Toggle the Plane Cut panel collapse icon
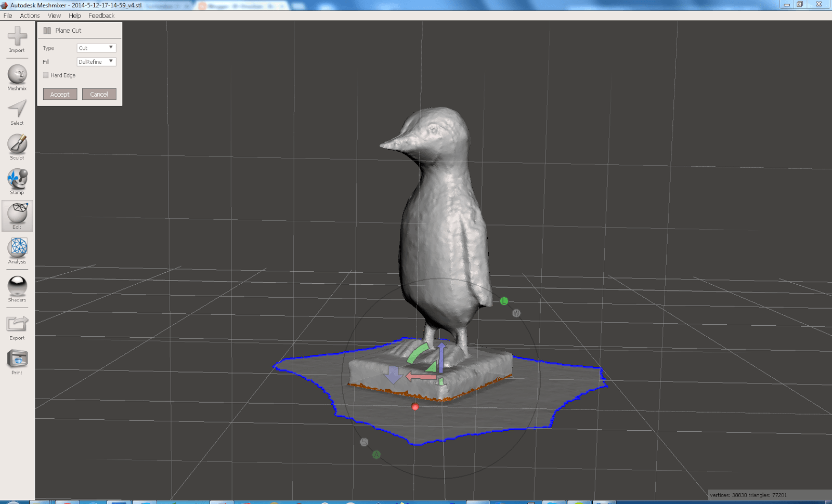 pos(47,30)
